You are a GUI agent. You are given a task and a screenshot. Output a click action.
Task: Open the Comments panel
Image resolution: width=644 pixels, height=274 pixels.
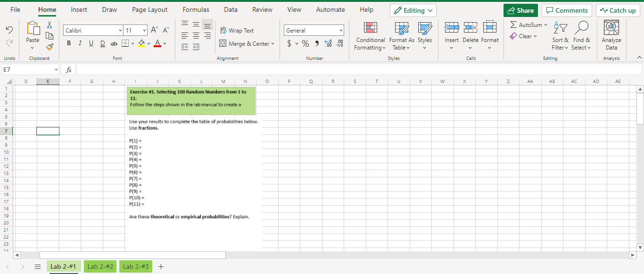pyautogui.click(x=567, y=10)
